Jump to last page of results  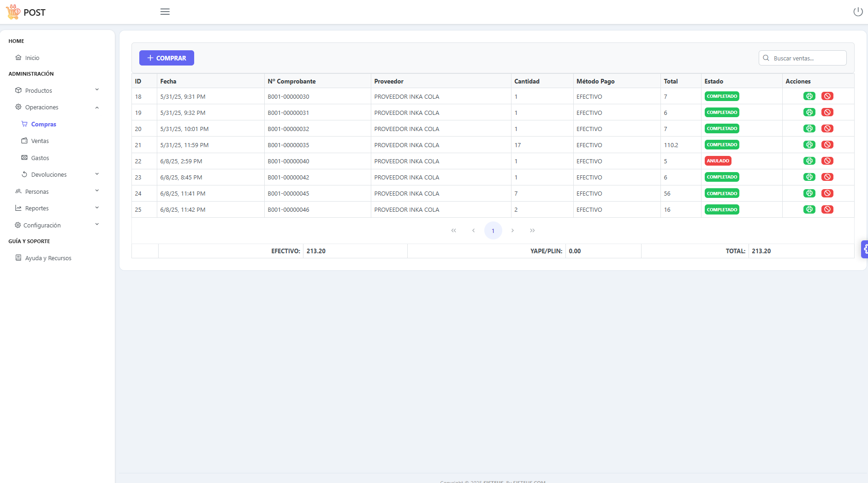coord(532,231)
